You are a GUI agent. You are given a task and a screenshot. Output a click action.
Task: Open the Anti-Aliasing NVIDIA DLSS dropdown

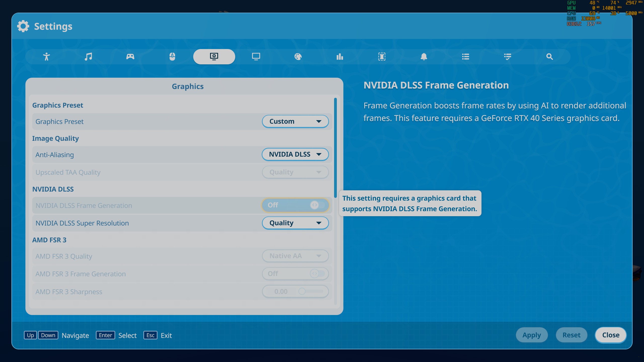[295, 154]
